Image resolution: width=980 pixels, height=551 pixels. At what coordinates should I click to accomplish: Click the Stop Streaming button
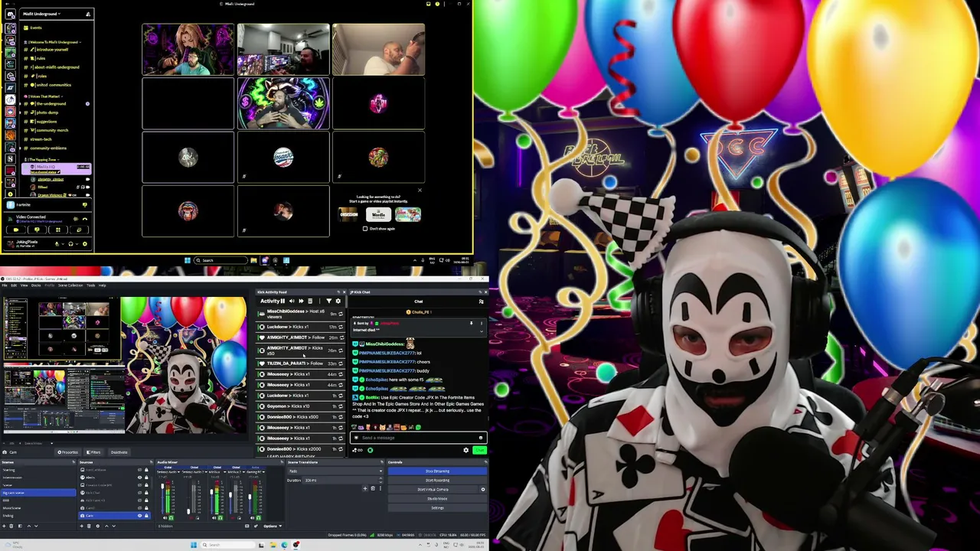437,471
